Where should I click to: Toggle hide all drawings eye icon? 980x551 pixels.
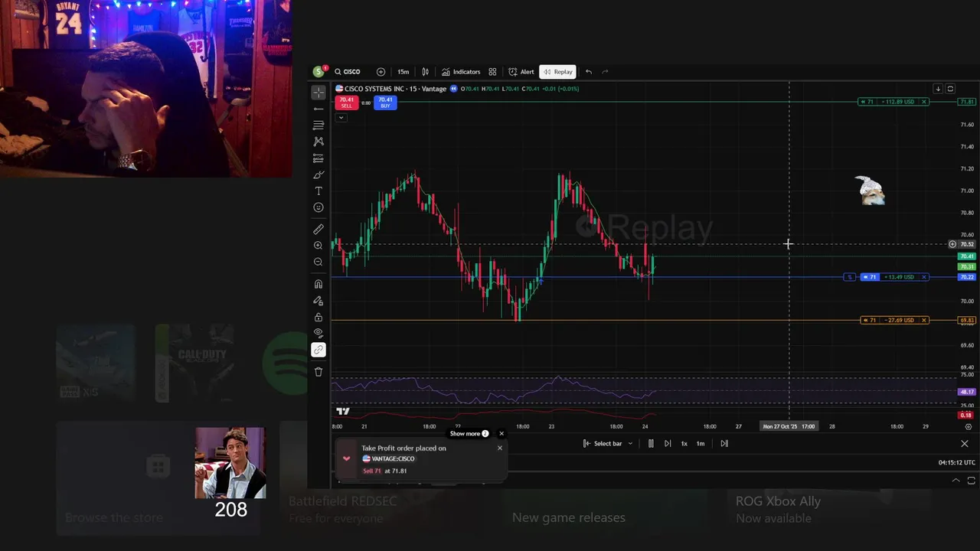[318, 333]
